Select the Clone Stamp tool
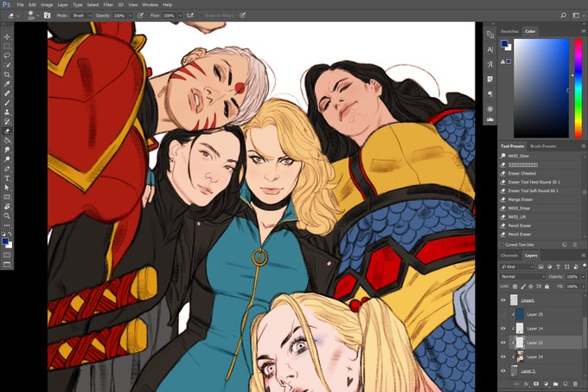The image size is (588, 392). 7,112
